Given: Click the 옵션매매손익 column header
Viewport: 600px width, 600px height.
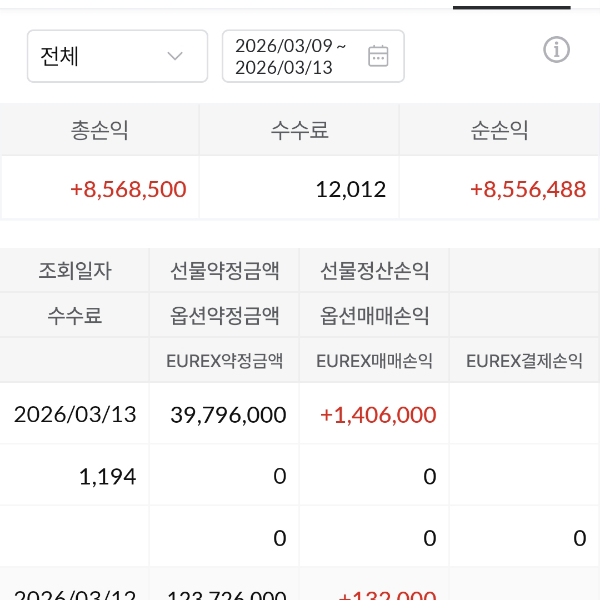Looking at the screenshot, I should coord(375,316).
